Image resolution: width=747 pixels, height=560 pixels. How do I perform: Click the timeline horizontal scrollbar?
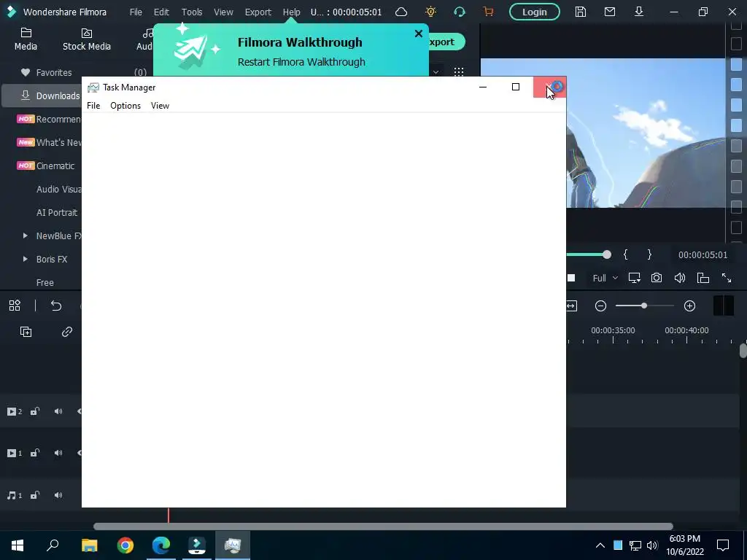[383, 526]
